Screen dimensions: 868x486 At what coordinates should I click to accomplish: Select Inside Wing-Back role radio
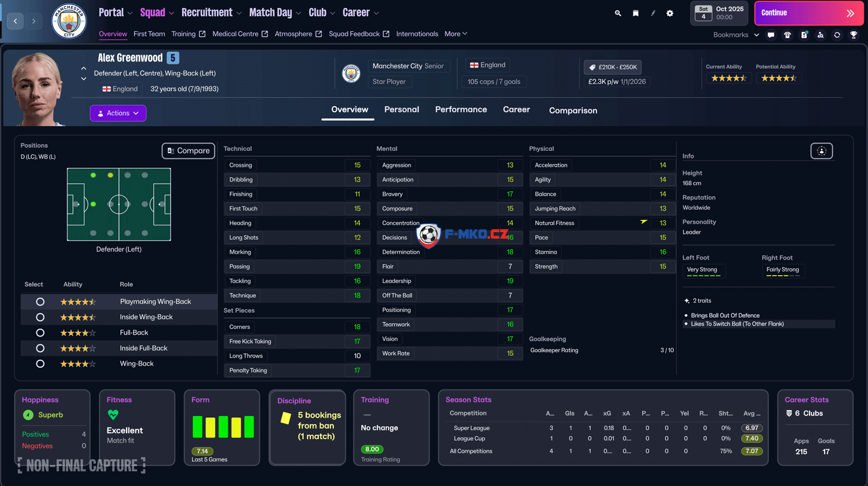tap(40, 317)
